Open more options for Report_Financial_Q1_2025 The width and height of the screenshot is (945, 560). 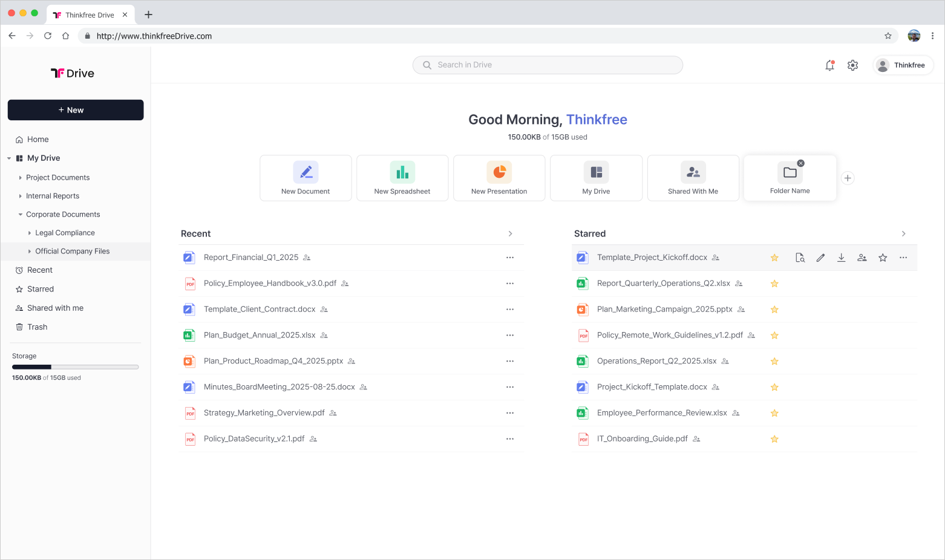510,258
